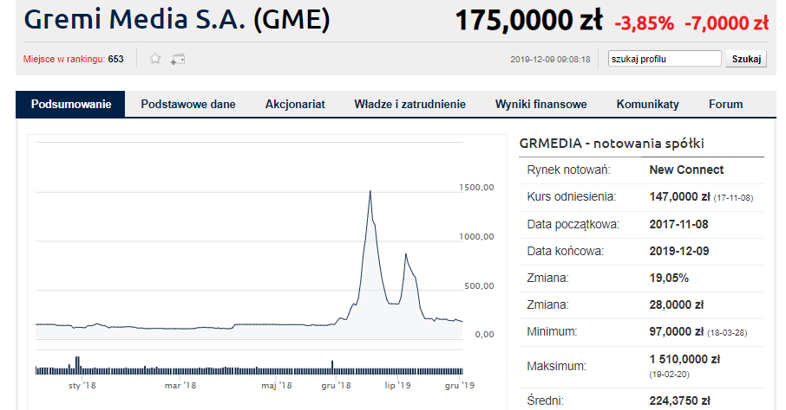Screen dimensions: 786x410
Task: Click the sty '18 axis label
Action: (x=82, y=385)
